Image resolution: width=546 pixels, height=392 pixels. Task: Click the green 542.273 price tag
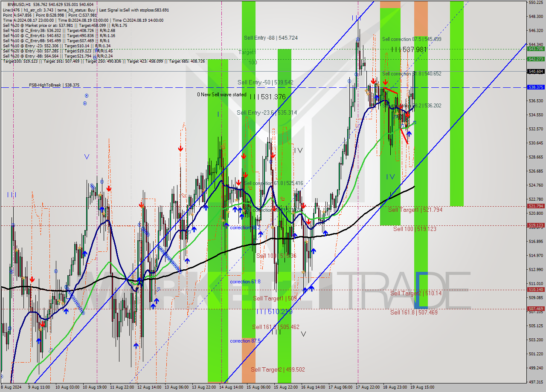(536, 59)
